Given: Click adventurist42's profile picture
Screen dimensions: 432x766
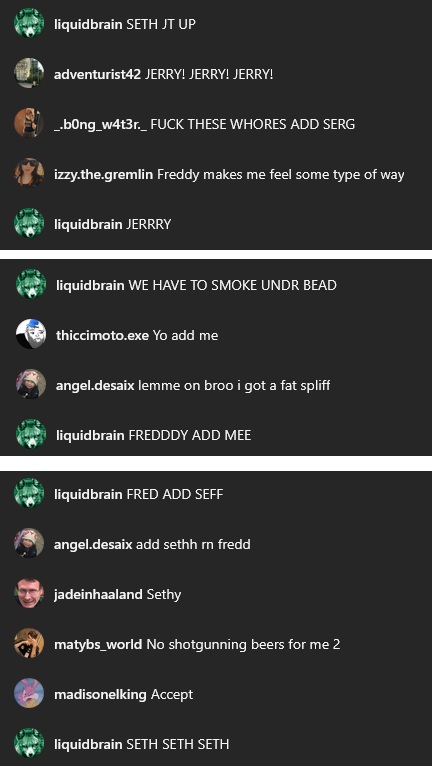Looking at the screenshot, I should (x=29, y=73).
